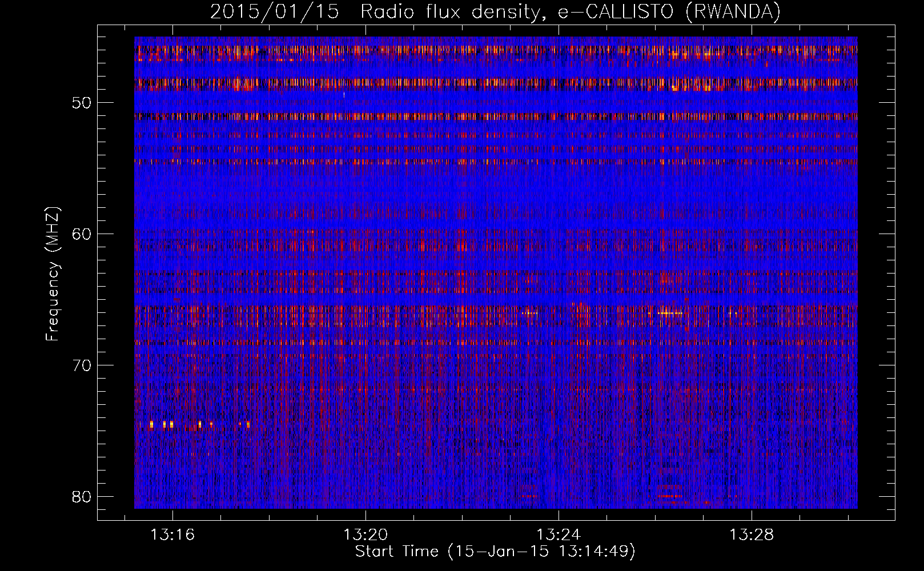924x571 pixels.
Task: Click the bright yellow burst cluster near 75 MHz at 13:16
Action: coord(161,424)
